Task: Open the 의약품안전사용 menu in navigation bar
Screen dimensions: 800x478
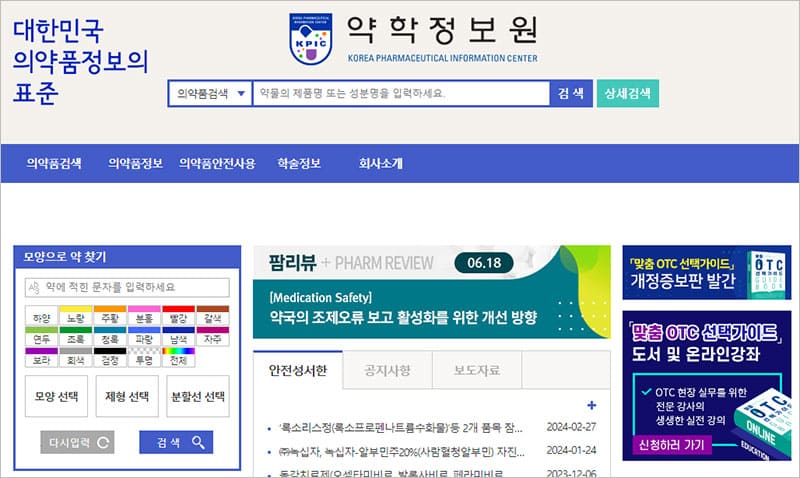Action: (x=217, y=163)
